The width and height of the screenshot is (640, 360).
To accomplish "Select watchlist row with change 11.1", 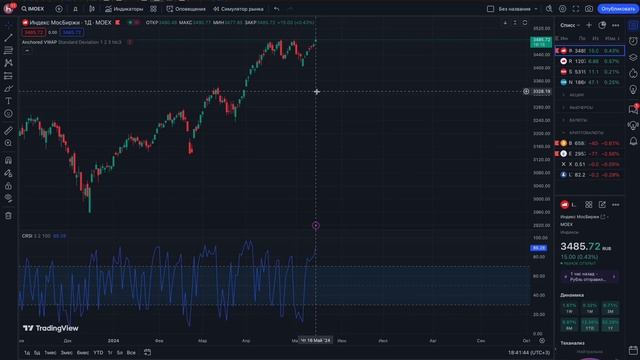I will pos(590,72).
